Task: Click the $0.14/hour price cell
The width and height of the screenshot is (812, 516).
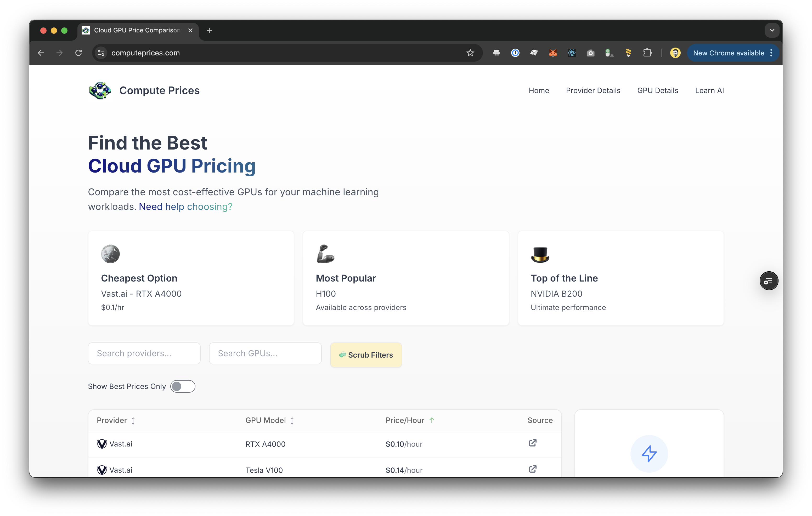Action: point(404,470)
